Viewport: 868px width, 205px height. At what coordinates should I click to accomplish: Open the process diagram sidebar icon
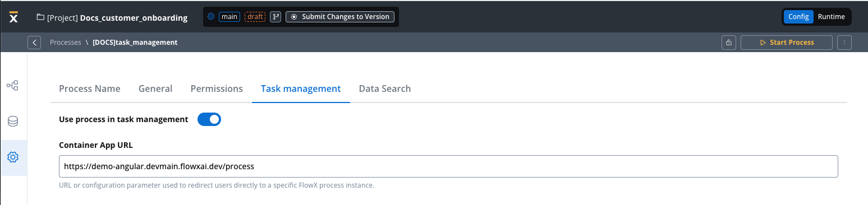[12, 86]
